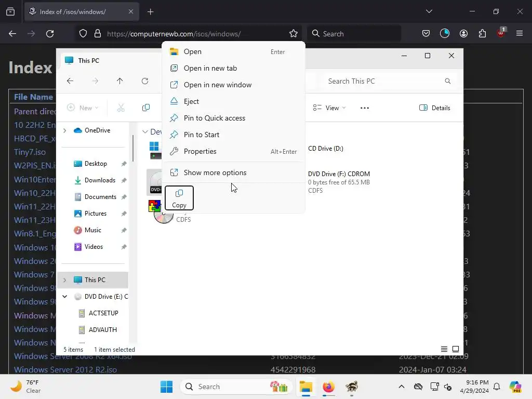Open Videos in the sidebar
Viewport: 532px width, 399px height.
coord(94,247)
